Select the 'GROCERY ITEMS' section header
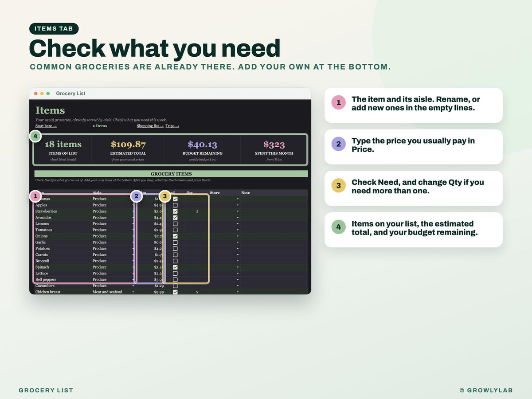Screen dimensions: 532x399 coord(171,174)
